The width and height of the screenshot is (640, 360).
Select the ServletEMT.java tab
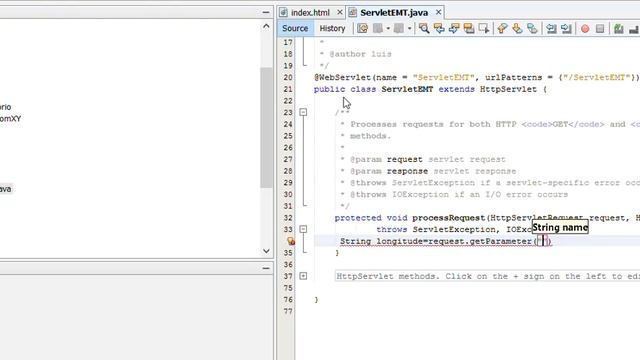tap(394, 13)
